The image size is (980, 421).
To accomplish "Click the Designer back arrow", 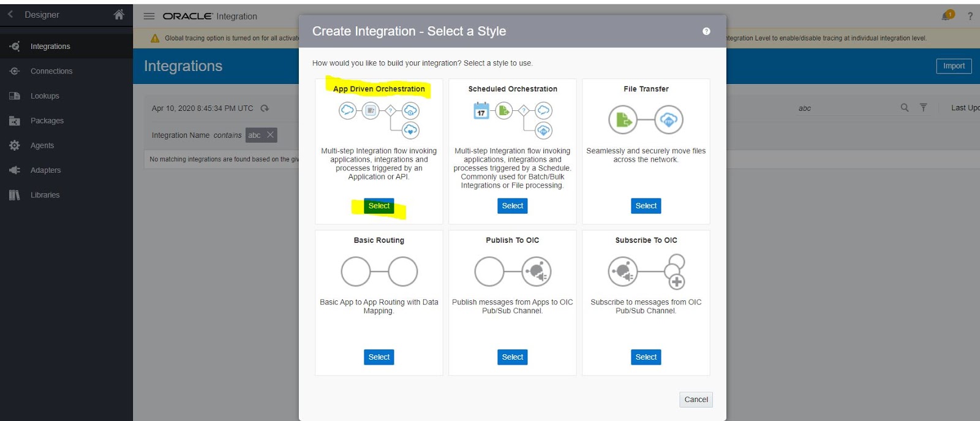I will tap(10, 14).
